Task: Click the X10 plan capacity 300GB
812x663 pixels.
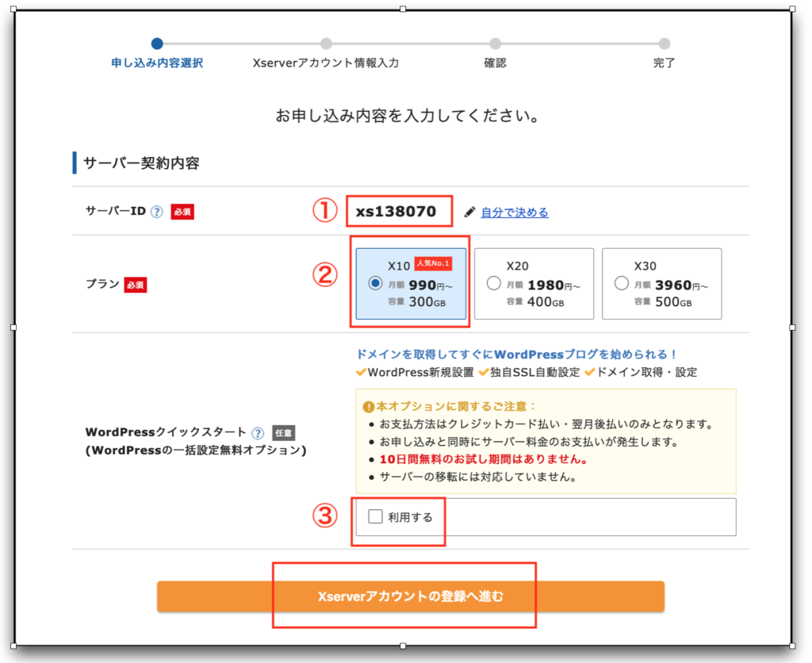Action: pos(427,301)
